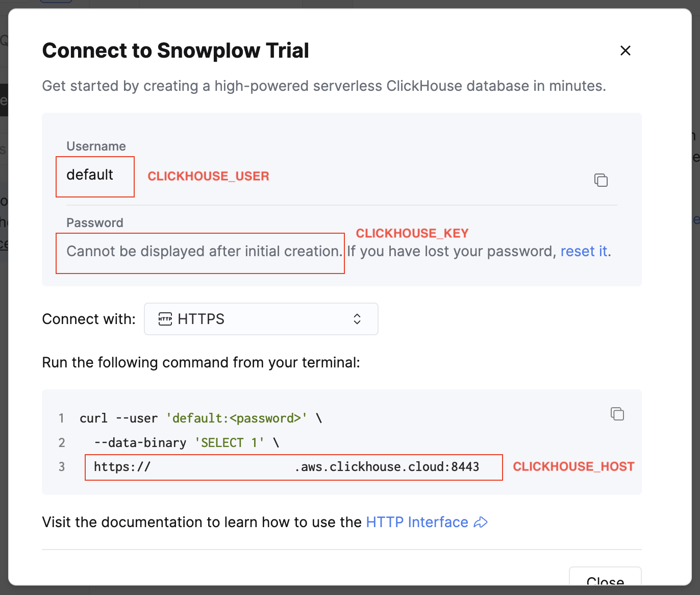The width and height of the screenshot is (700, 595).
Task: Copy the default username using the copy icon
Action: click(x=601, y=180)
